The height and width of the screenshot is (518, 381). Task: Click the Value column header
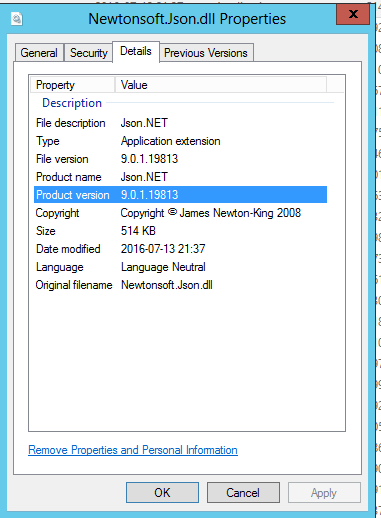[x=221, y=85]
